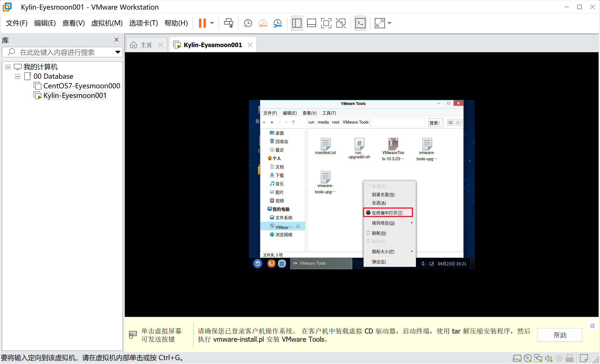Open the stretch display dropdown arrow
600x364 pixels.
pyautogui.click(x=389, y=23)
